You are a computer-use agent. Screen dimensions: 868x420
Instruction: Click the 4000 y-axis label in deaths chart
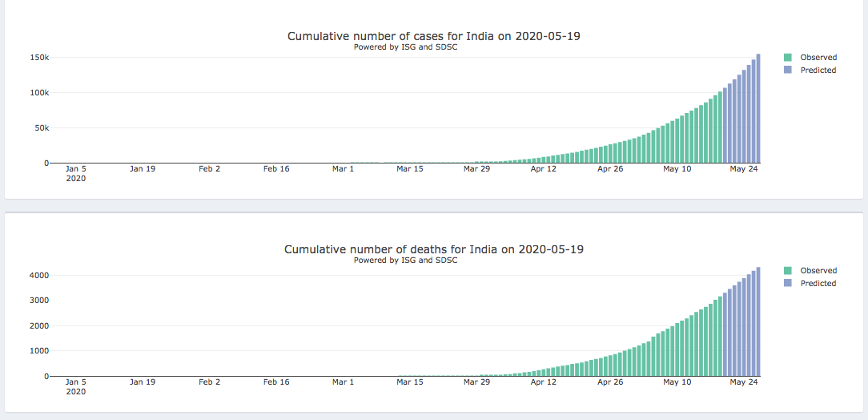click(x=38, y=275)
